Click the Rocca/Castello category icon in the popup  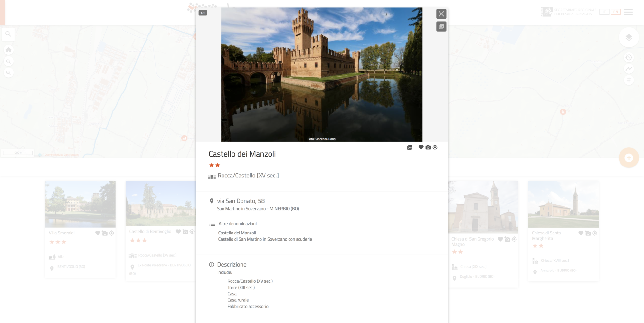coord(212,176)
